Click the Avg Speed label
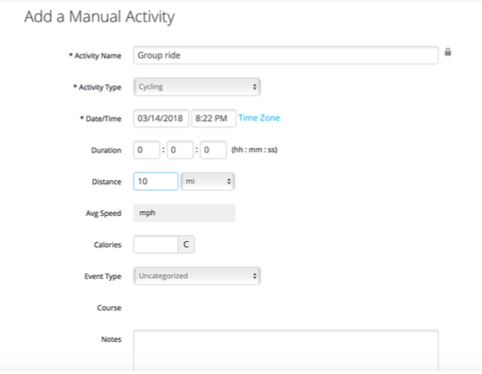The height and width of the screenshot is (374, 482). pos(104,213)
